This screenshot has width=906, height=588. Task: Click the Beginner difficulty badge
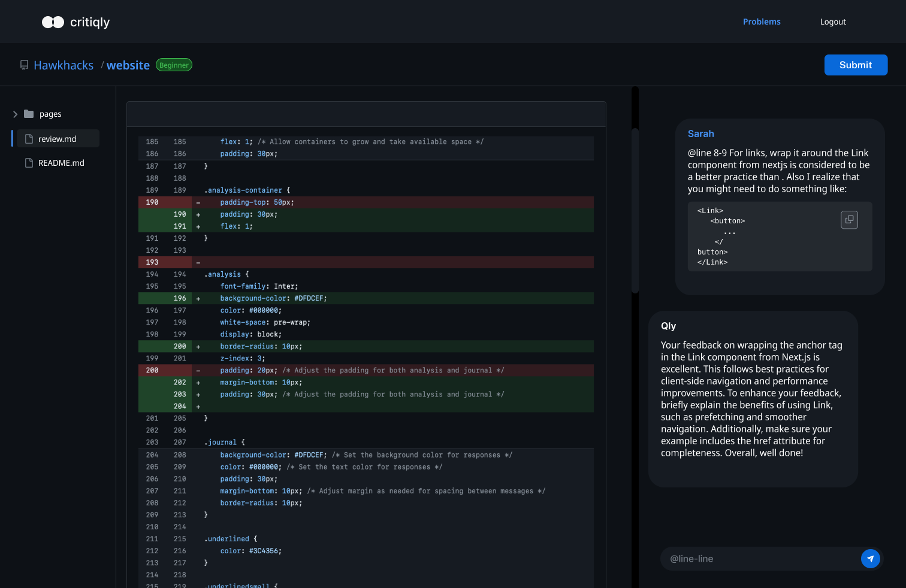174,65
